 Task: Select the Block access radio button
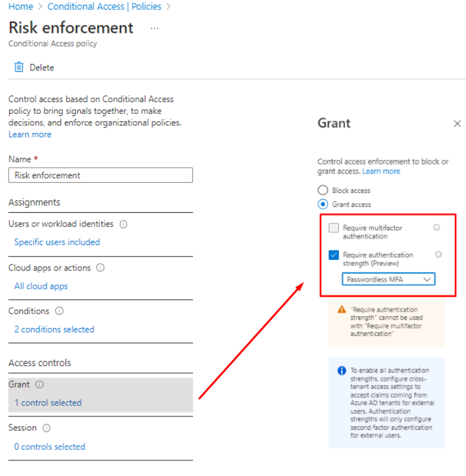point(323,191)
